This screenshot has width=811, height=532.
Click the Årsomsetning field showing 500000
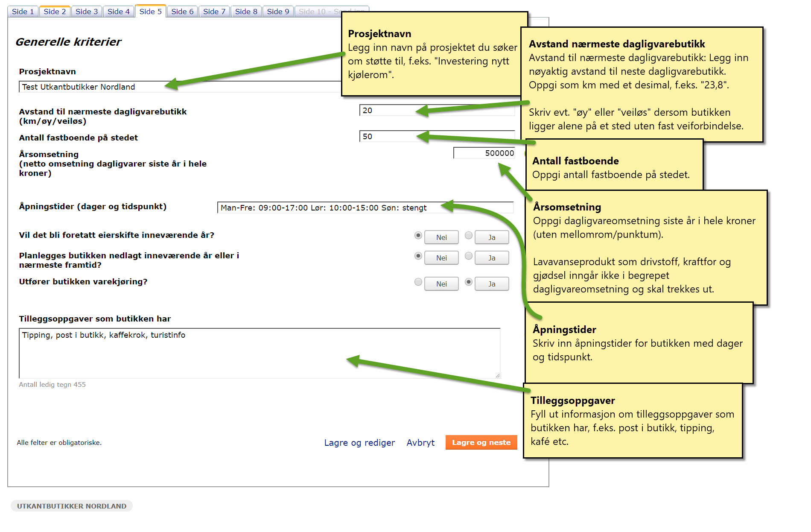(x=484, y=153)
